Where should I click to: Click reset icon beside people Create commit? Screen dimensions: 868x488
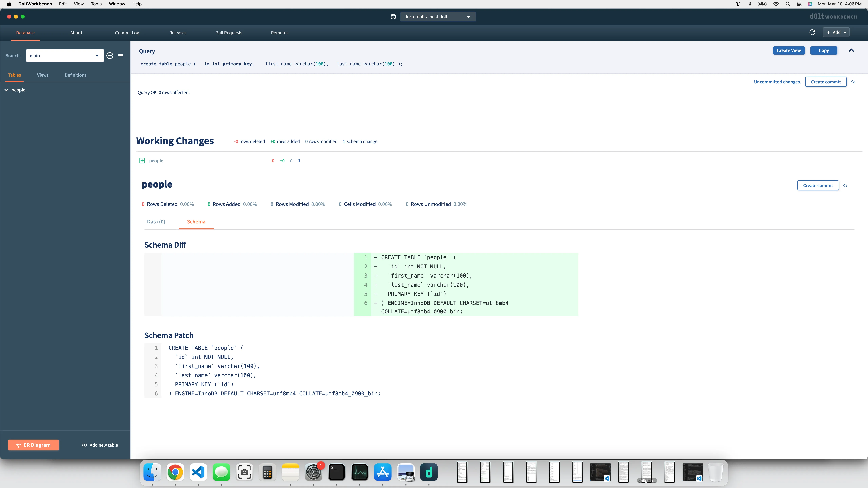tap(845, 186)
